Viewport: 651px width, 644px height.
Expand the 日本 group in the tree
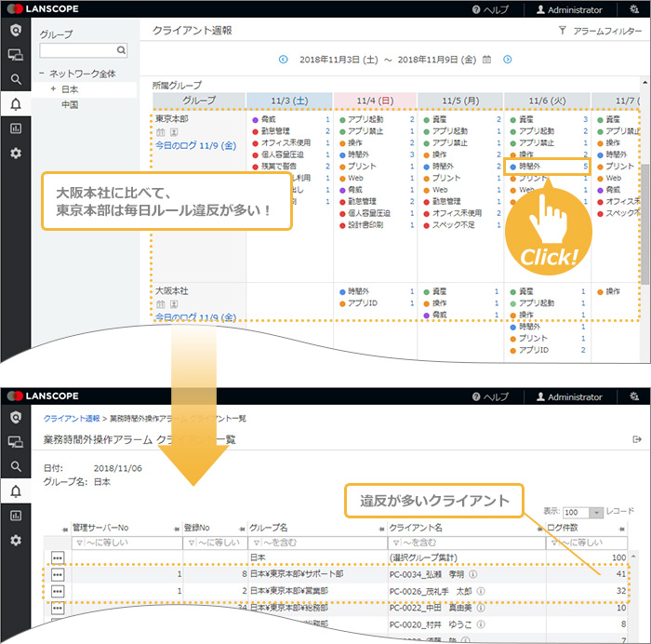coord(53,89)
